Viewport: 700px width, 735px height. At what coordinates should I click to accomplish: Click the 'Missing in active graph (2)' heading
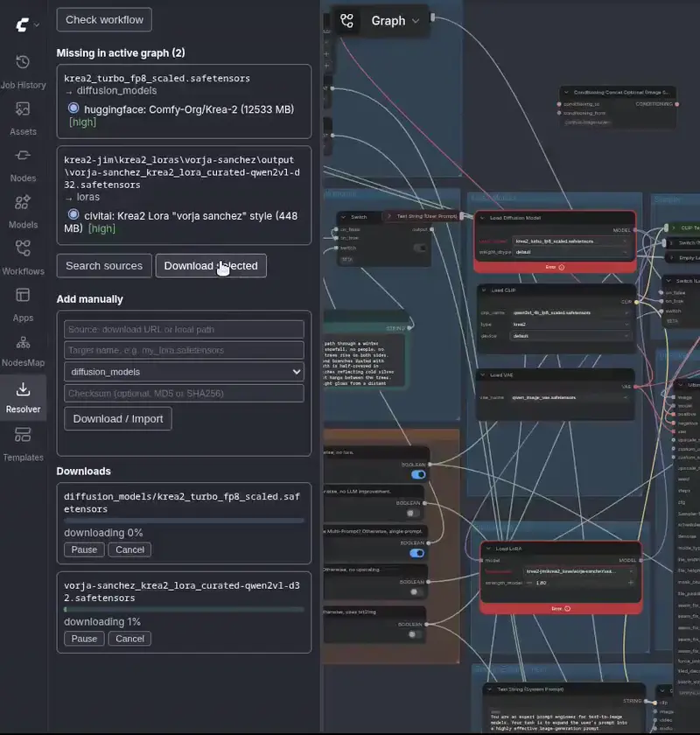(121, 53)
